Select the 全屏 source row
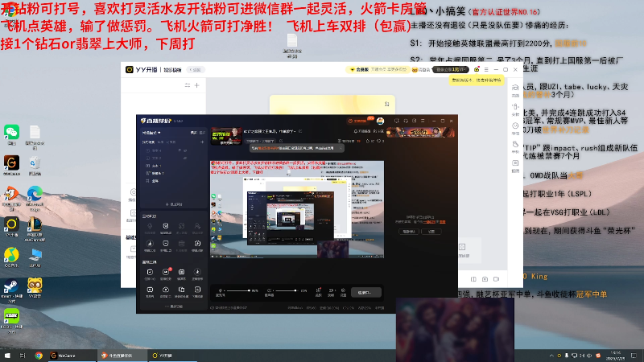This screenshot has width=644, height=362. pyautogui.click(x=173, y=180)
